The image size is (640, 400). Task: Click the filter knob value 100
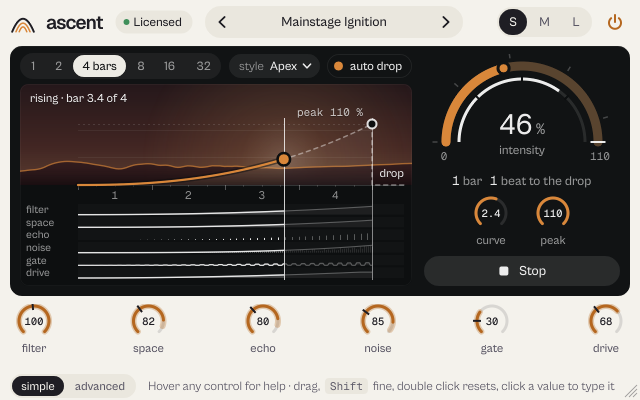coord(34,321)
